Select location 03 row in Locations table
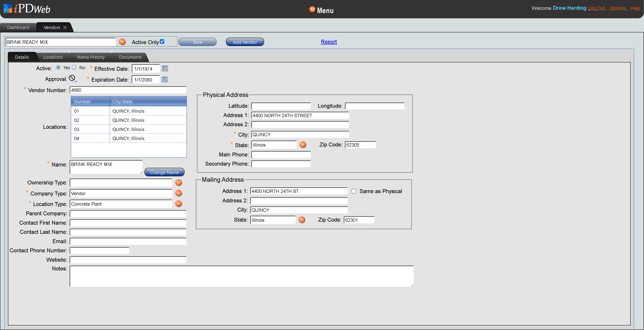 pyautogui.click(x=128, y=129)
